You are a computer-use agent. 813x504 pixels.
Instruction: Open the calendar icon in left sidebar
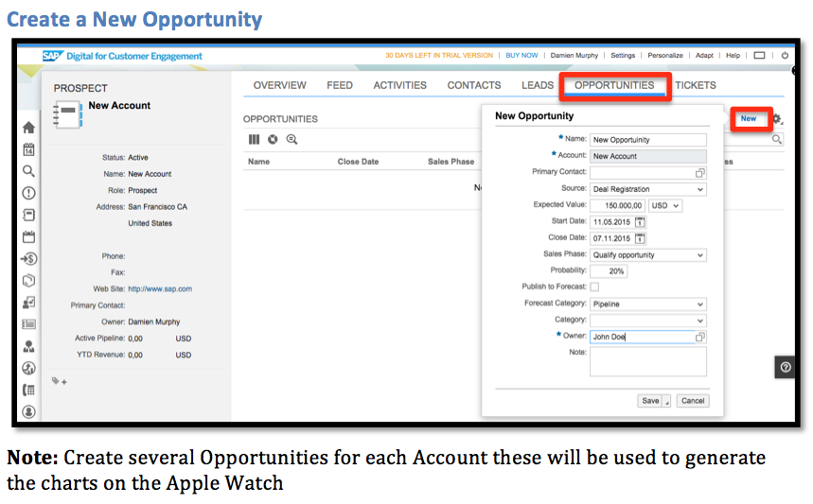[28, 149]
